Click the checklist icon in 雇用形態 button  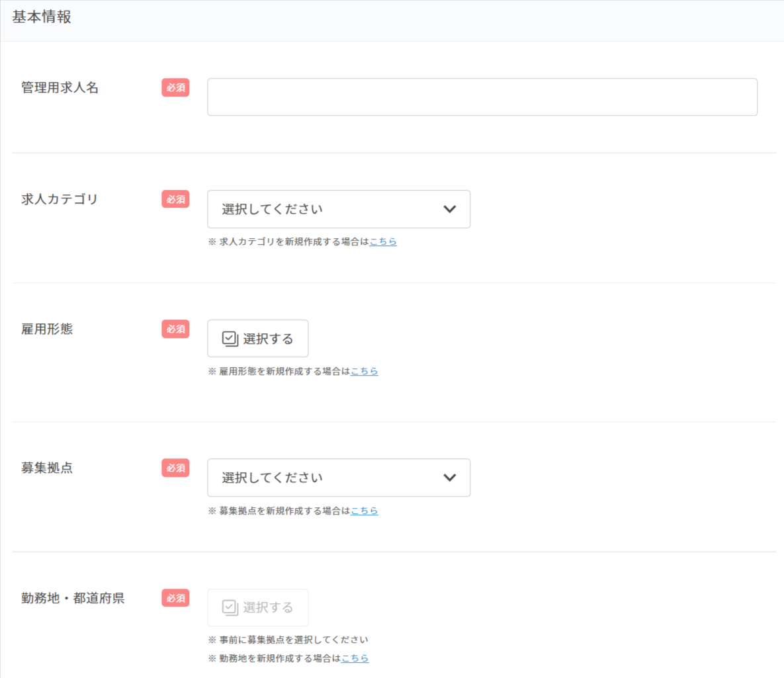click(230, 339)
